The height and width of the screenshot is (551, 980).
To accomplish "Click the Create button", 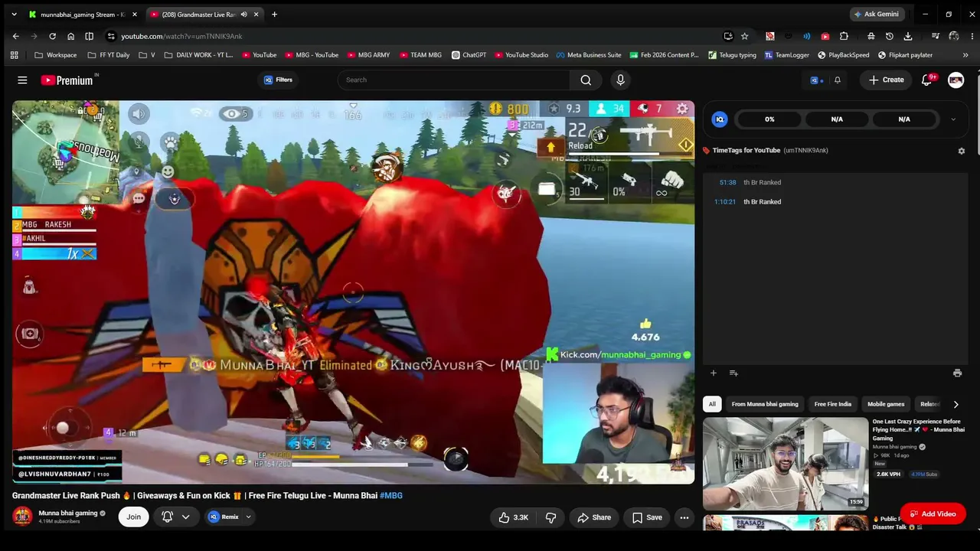I will (887, 80).
